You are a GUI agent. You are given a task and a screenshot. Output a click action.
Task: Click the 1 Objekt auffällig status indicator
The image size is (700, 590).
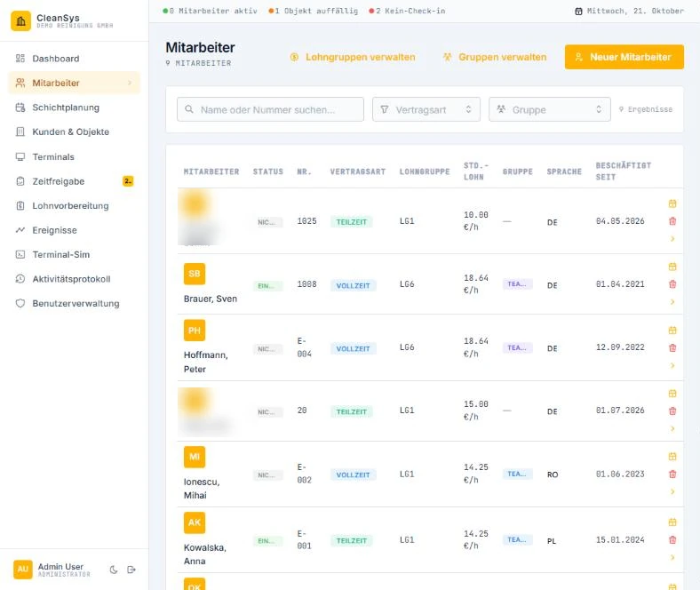click(314, 12)
